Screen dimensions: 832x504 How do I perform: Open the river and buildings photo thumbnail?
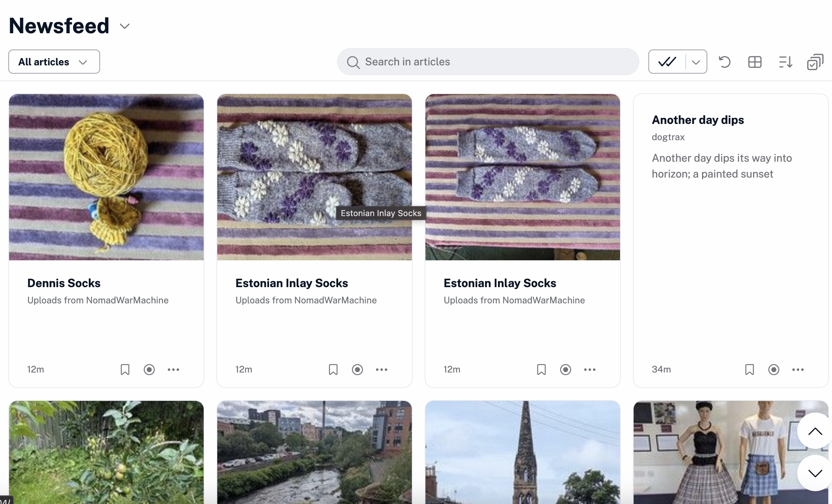pos(314,452)
